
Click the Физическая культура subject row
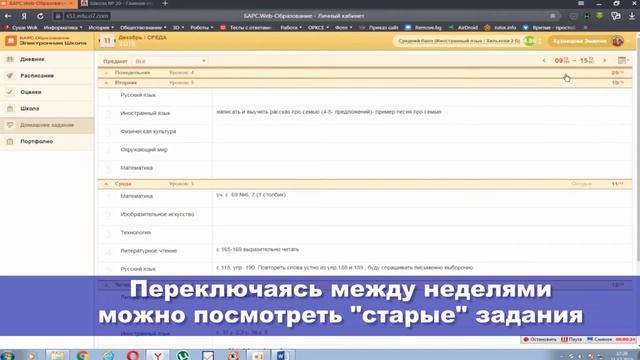tap(364, 131)
